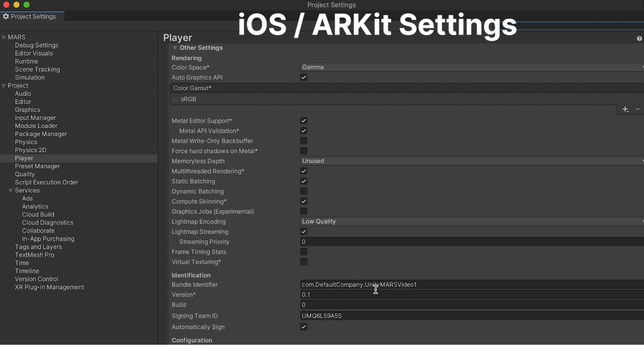Open Module Loader settings
This screenshot has width=644, height=345.
[x=36, y=126]
